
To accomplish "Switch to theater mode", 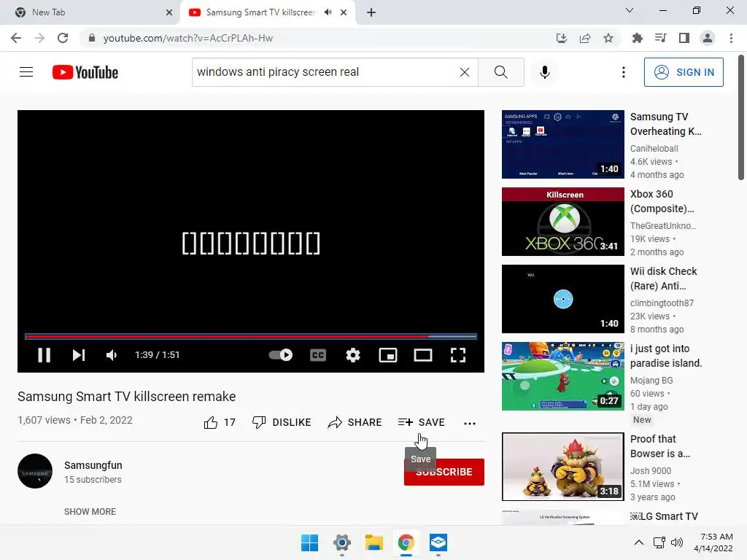I will tap(423, 355).
